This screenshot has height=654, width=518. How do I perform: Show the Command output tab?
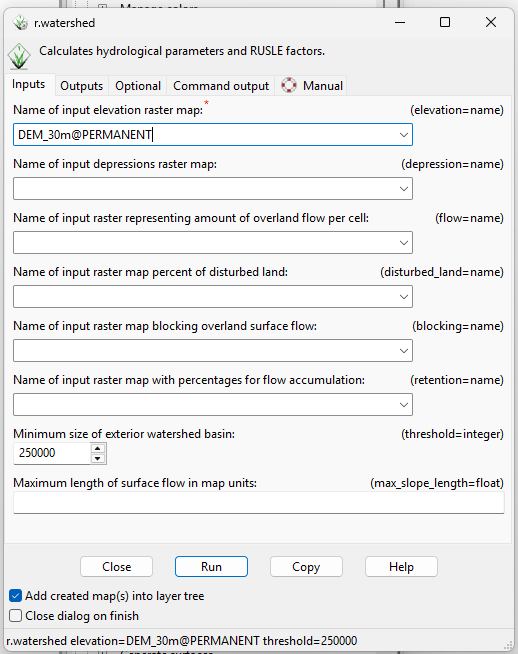(x=221, y=86)
